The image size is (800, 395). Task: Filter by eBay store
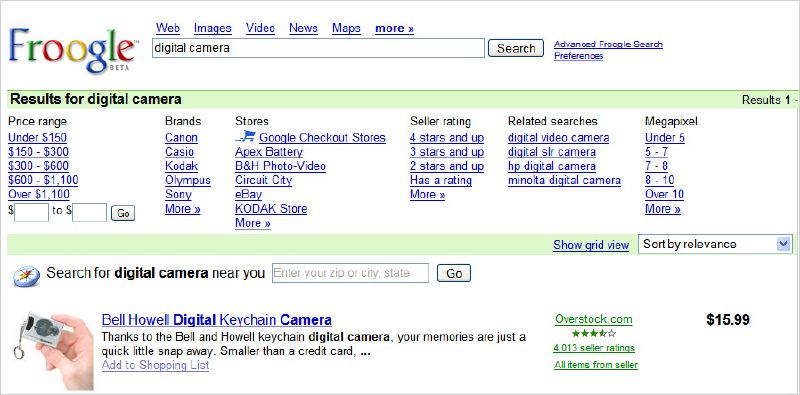click(x=248, y=194)
